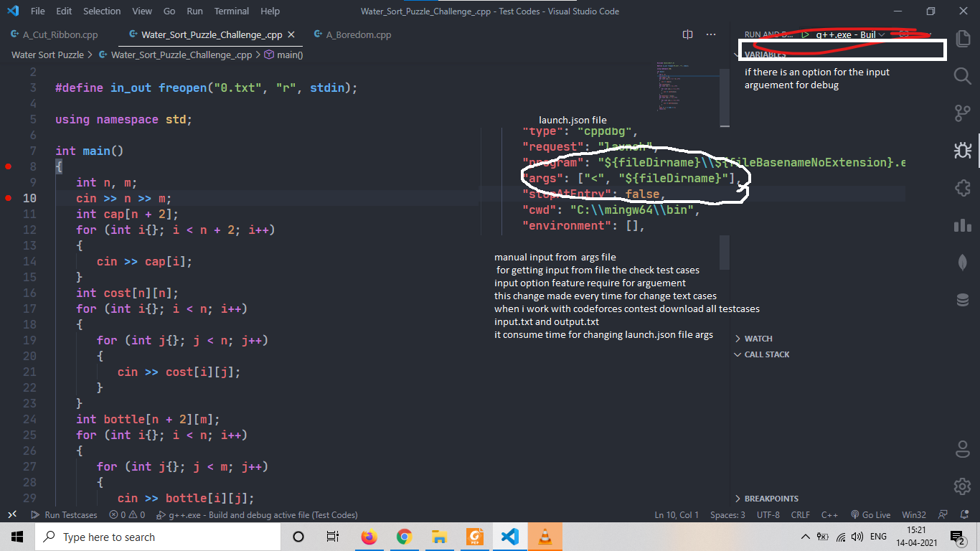Click the split editor icon
Image resolution: width=980 pixels, height=551 pixels.
click(x=687, y=34)
